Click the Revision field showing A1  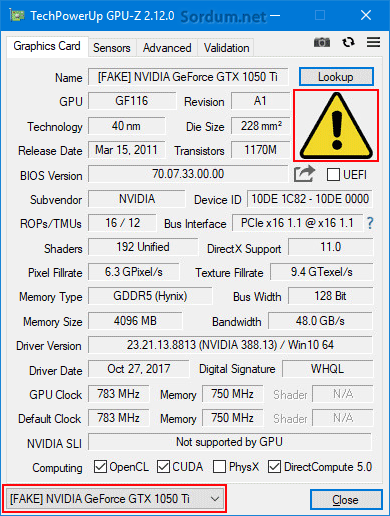coord(260,101)
